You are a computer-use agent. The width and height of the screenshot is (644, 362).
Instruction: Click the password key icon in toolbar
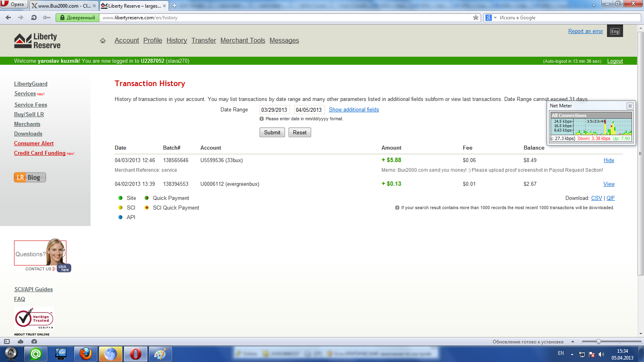click(47, 18)
